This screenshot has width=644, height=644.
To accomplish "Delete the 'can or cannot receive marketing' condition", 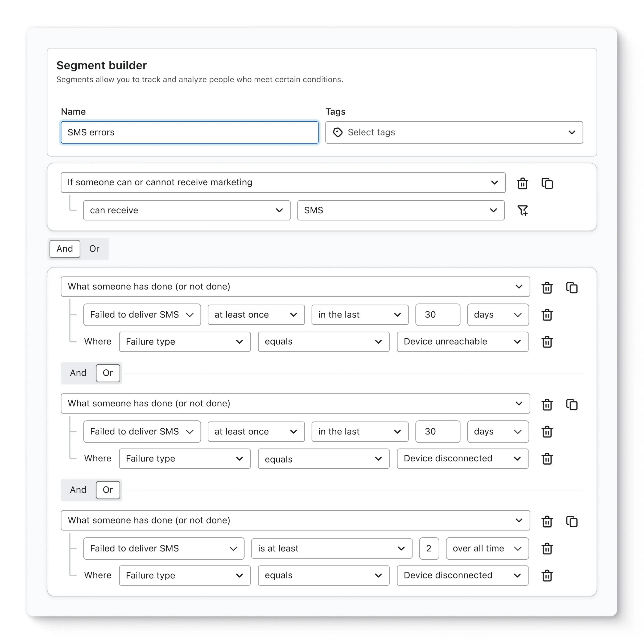I will [522, 183].
